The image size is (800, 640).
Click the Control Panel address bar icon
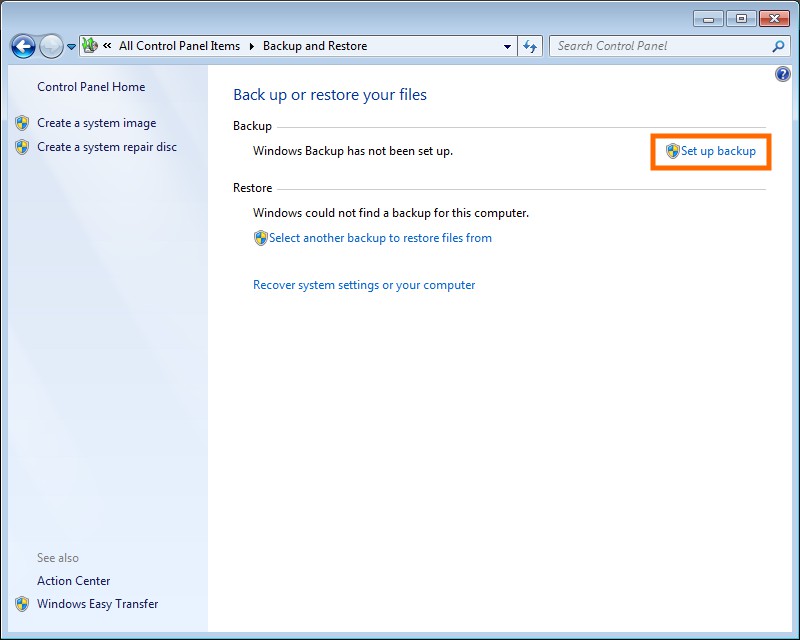coord(90,45)
